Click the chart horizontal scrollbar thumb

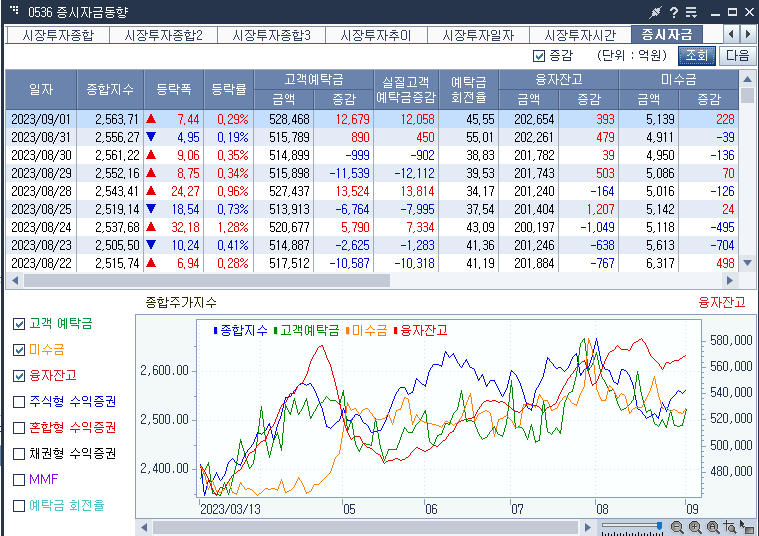[365, 527]
